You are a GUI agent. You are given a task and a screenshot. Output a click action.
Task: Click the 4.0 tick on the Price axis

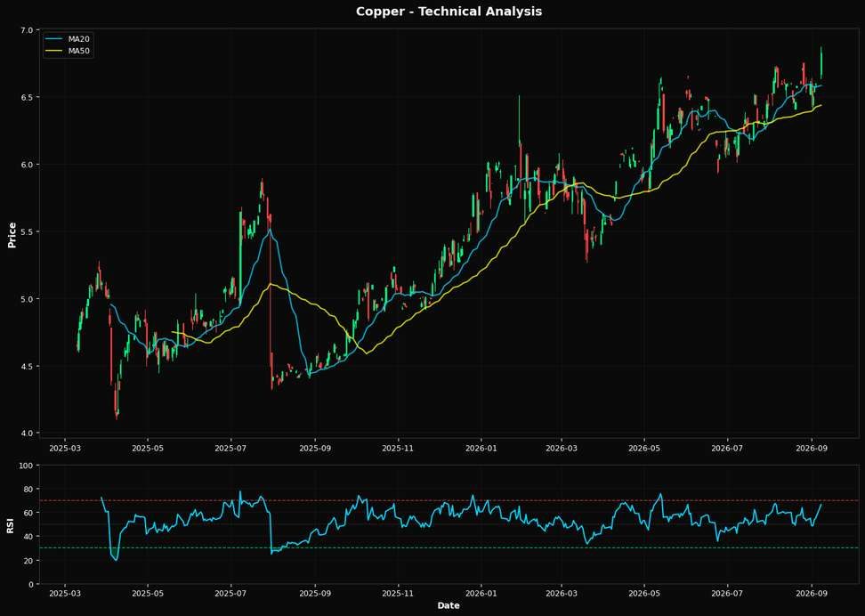(x=28, y=434)
